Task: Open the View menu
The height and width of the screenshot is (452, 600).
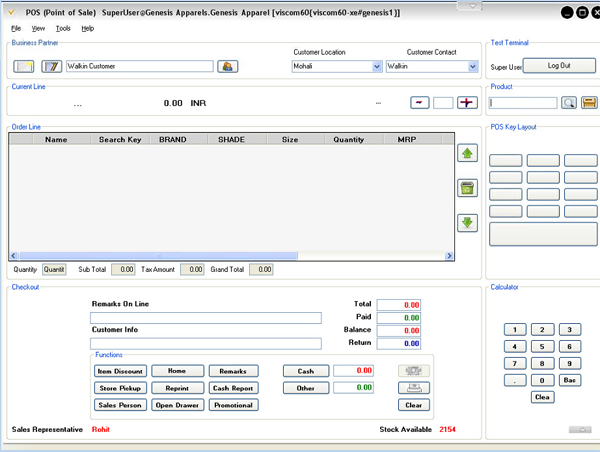Action: coord(38,28)
